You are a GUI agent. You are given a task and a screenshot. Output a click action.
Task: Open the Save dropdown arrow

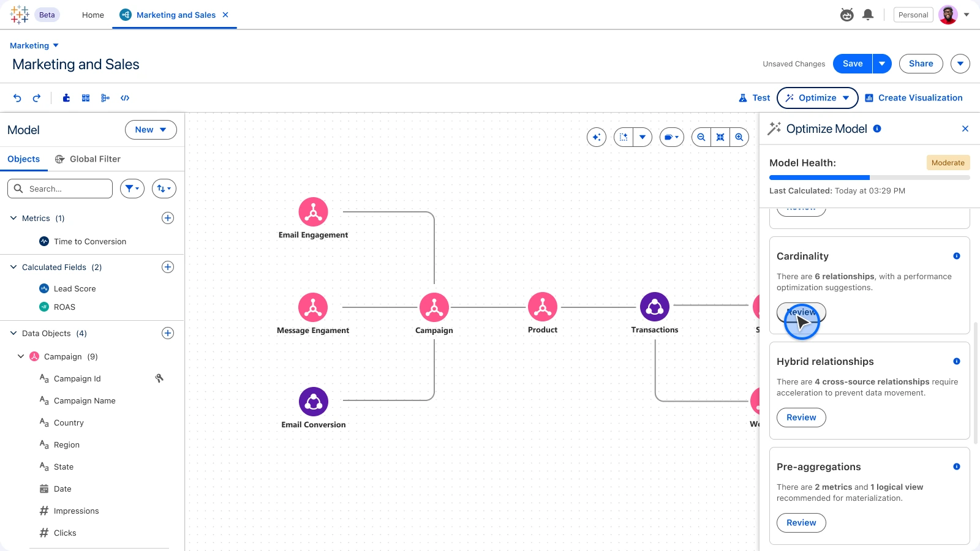click(882, 64)
